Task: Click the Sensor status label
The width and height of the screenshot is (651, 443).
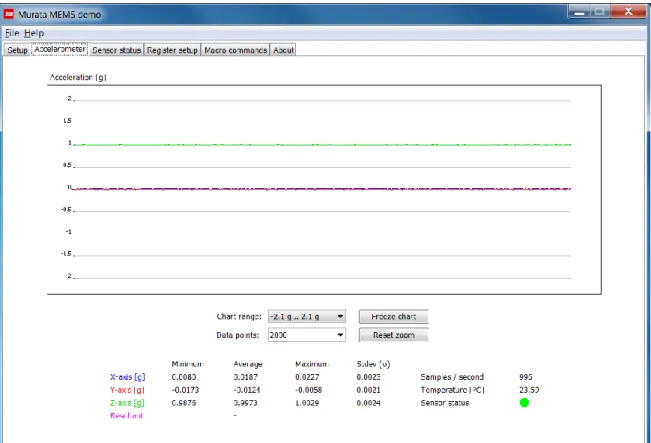Action: pyautogui.click(x=445, y=403)
